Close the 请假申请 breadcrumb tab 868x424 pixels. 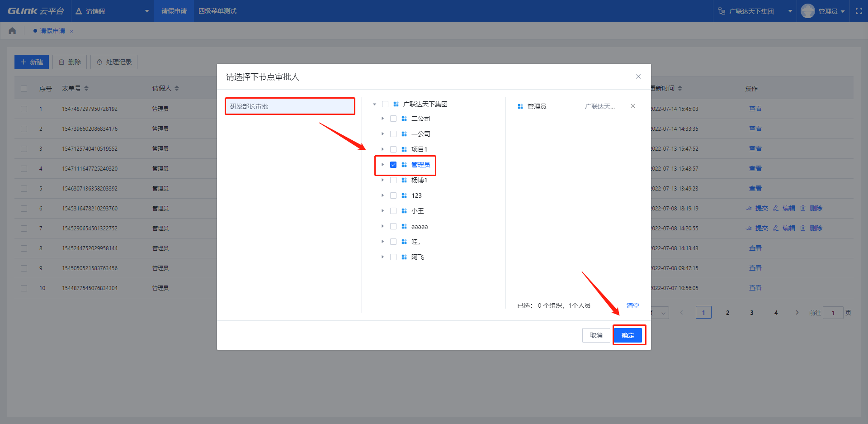71,32
